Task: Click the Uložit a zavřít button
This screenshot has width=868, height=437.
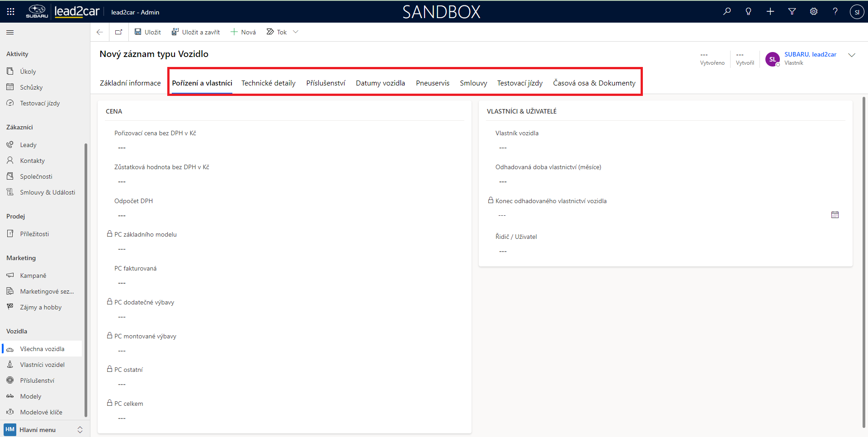Action: click(196, 32)
